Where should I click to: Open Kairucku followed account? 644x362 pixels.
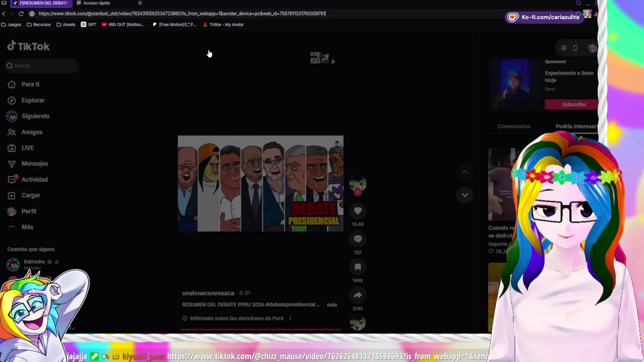pos(33,263)
